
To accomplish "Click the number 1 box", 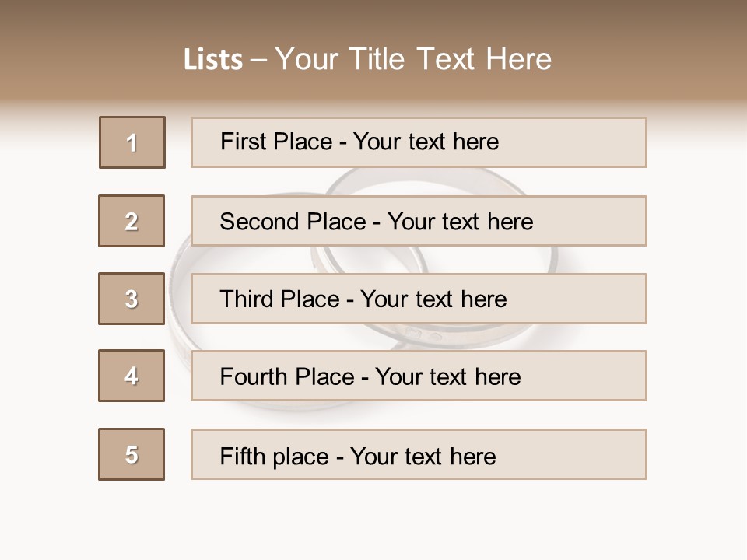I will point(132,142).
